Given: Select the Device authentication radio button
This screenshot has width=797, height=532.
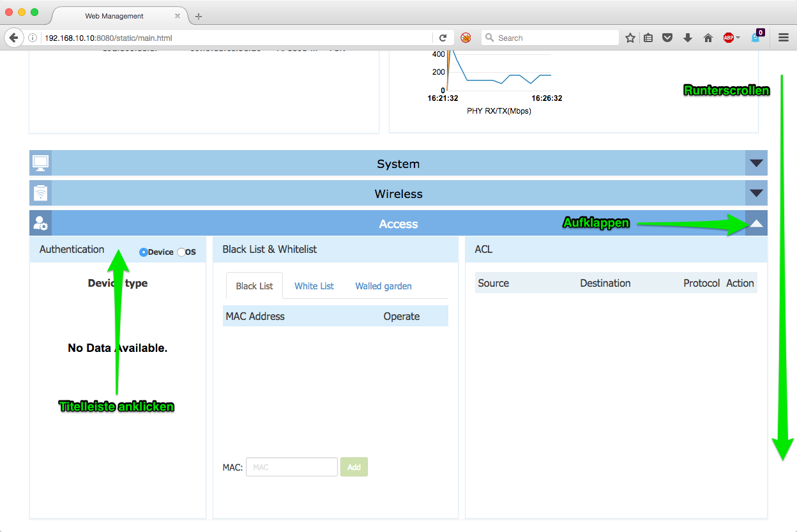Looking at the screenshot, I should [x=144, y=252].
